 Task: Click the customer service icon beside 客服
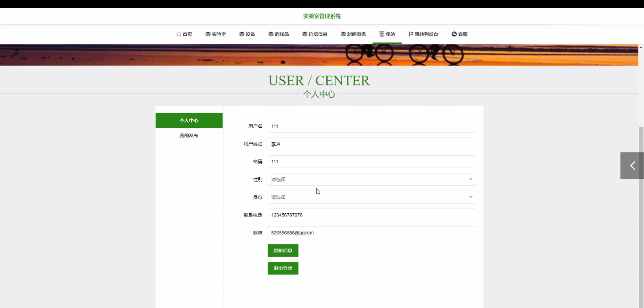click(x=454, y=34)
